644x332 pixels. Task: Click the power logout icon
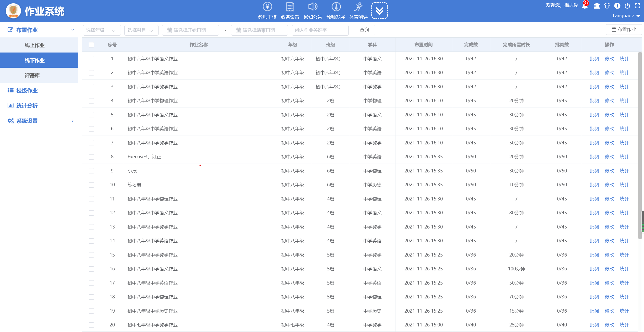tap(627, 6)
